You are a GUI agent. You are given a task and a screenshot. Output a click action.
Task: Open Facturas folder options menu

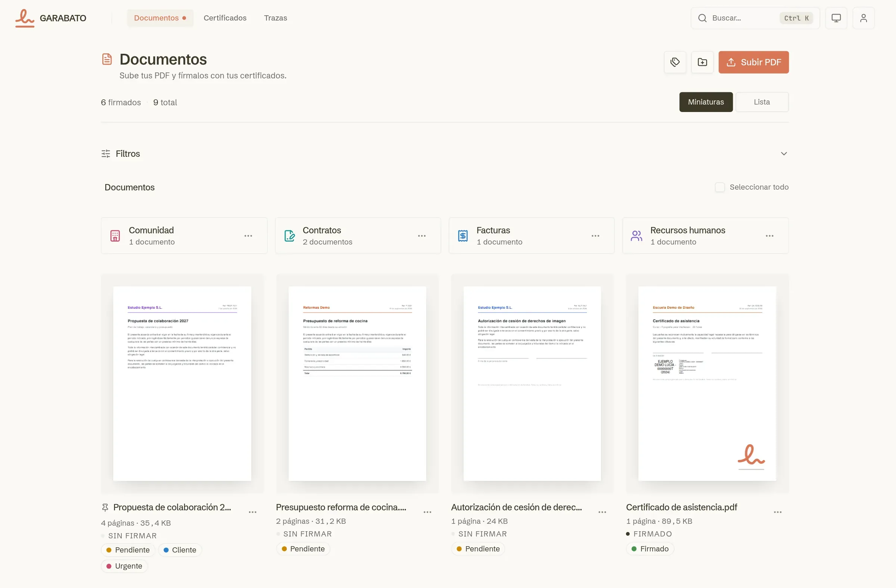click(x=595, y=236)
